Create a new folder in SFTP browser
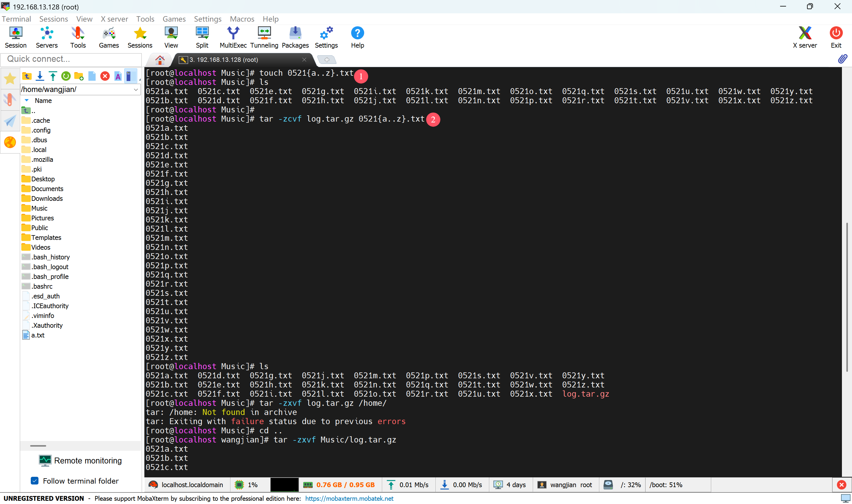This screenshot has height=504, width=852. [x=79, y=76]
